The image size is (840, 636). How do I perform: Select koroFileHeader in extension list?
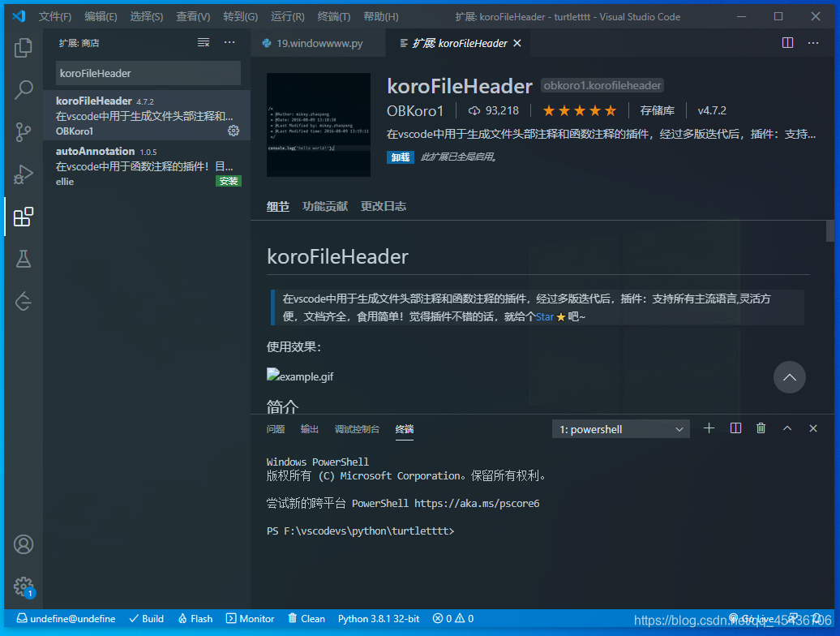point(147,115)
